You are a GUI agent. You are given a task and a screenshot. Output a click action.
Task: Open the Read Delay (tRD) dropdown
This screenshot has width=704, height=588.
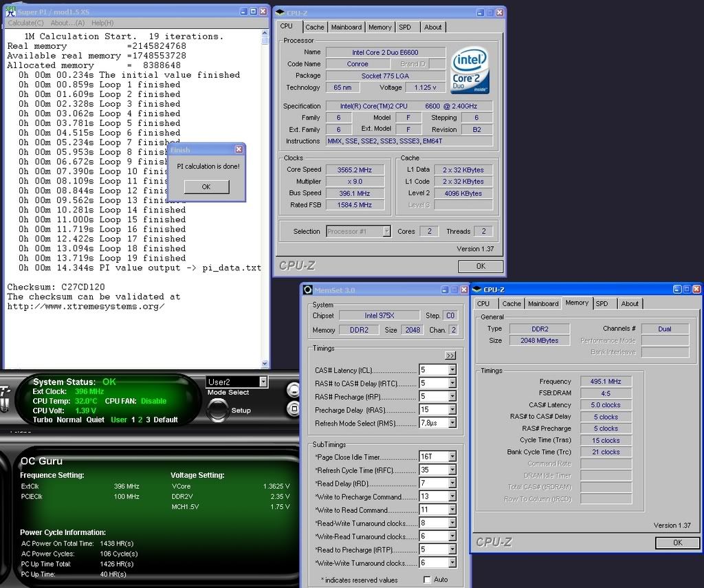click(452, 483)
